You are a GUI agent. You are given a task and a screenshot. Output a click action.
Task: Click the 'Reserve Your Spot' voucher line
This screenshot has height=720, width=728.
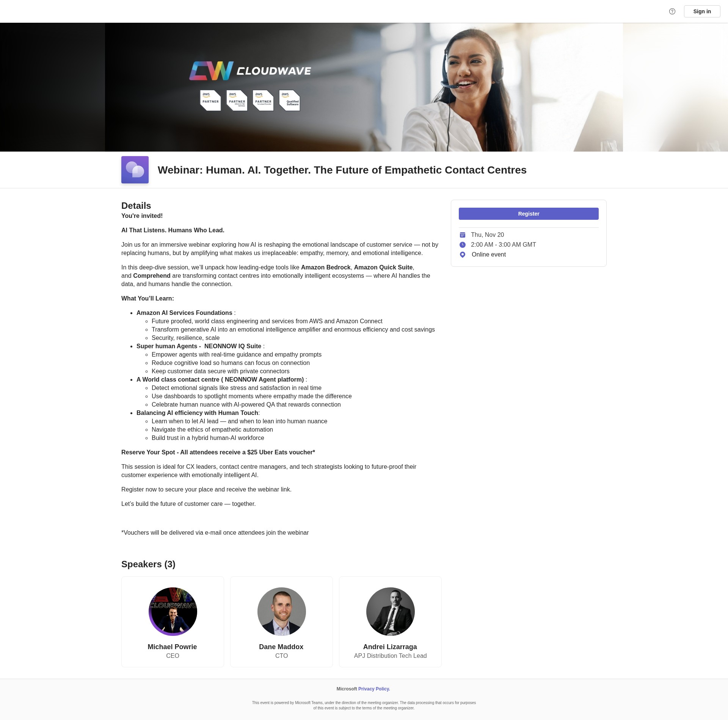coord(218,452)
